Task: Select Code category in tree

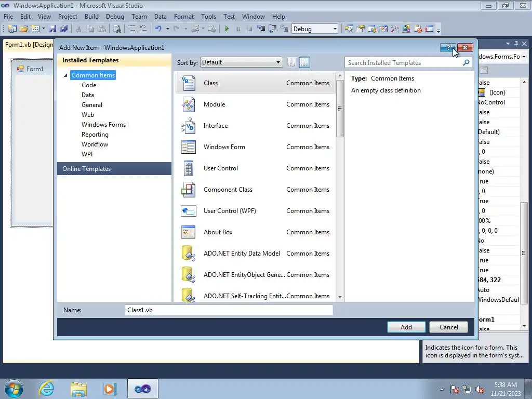Action: pos(89,85)
